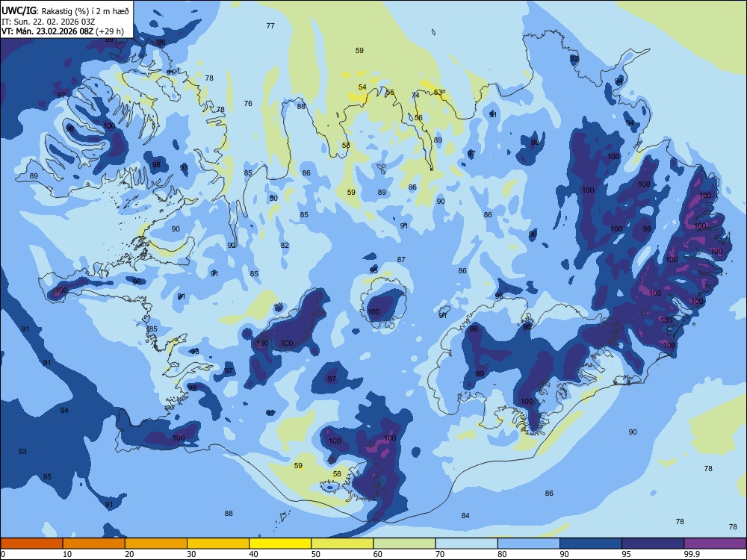This screenshot has width=747, height=560.
Task: Click the 80–90 light blue legend swatch
Action: pyautogui.click(x=529, y=544)
